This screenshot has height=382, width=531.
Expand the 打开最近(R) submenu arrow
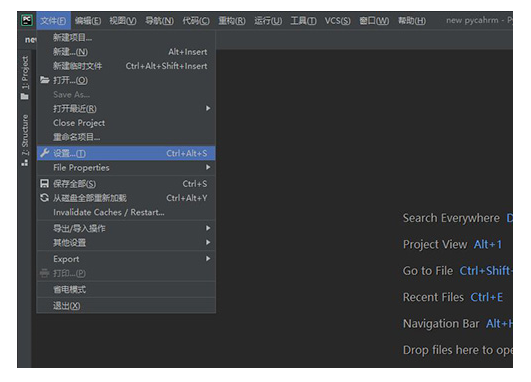pos(208,108)
